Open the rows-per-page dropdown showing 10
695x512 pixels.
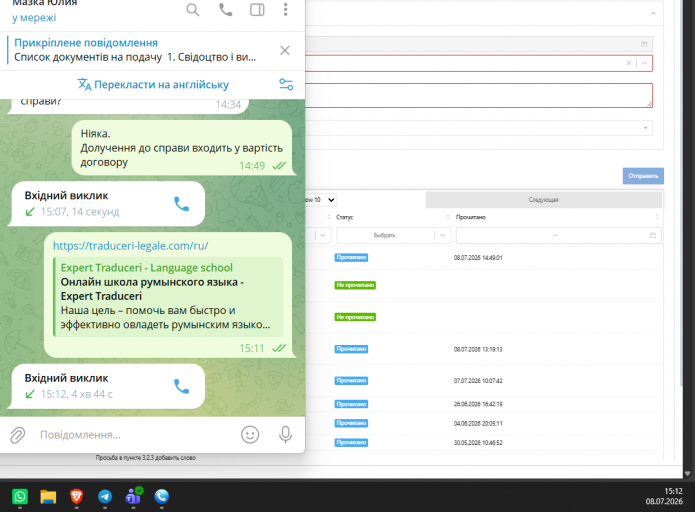[320, 200]
